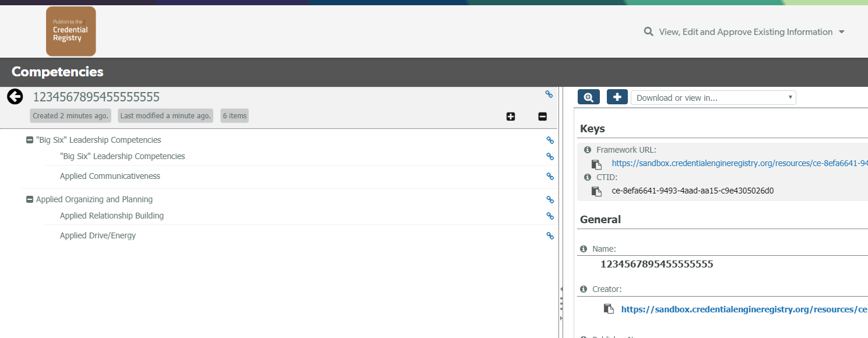868x338 pixels.
Task: Click the Competencies page heading
Action: click(x=58, y=72)
